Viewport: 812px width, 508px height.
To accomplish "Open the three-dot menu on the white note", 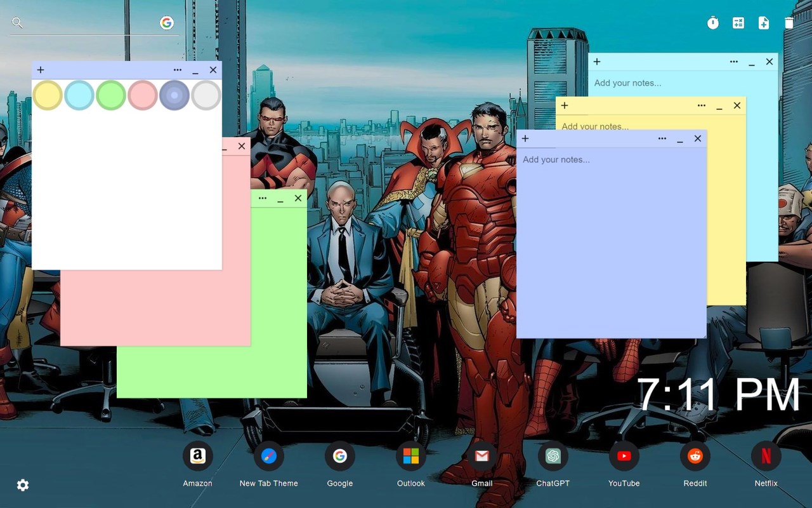I will [x=178, y=70].
